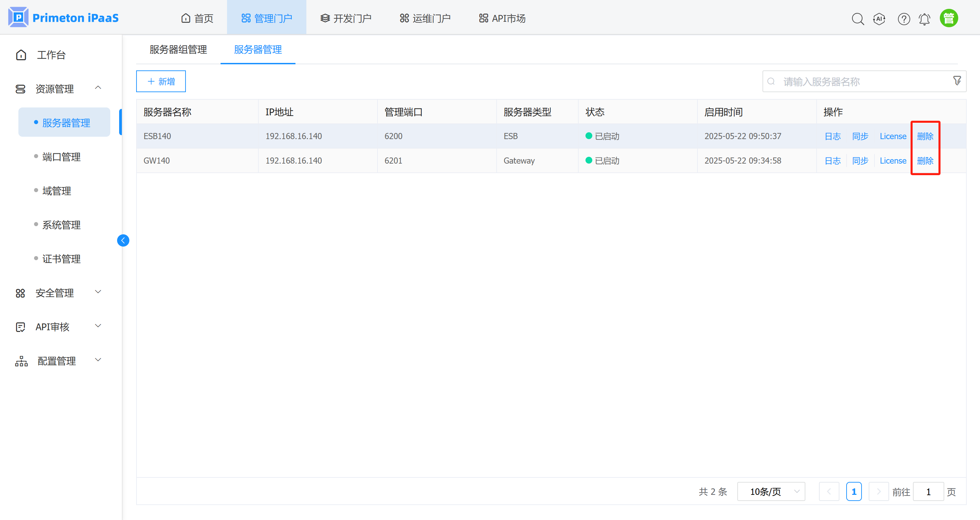This screenshot has width=980, height=520.
Task: Open the 工作台 sidebar icon
Action: tap(51, 55)
